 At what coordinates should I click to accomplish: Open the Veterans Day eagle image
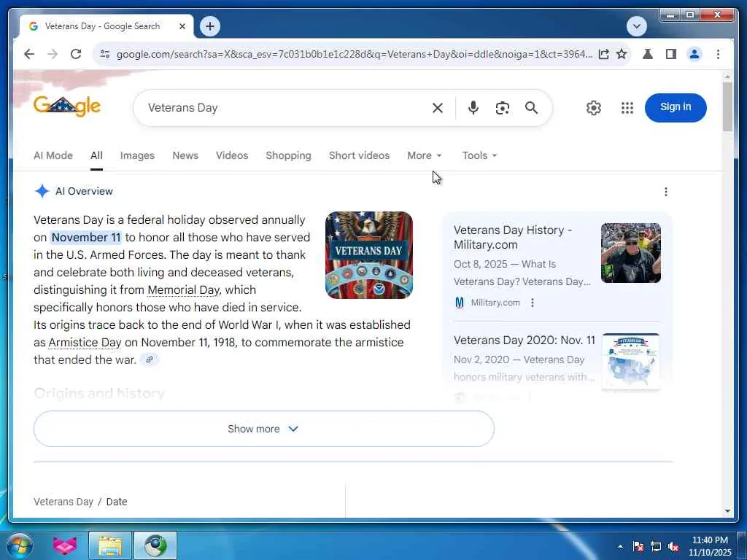[368, 255]
